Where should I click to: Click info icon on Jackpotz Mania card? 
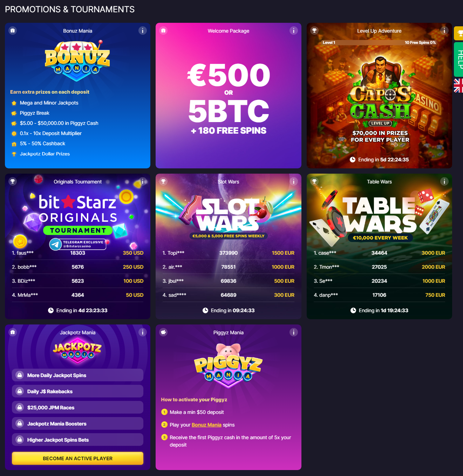pos(142,332)
